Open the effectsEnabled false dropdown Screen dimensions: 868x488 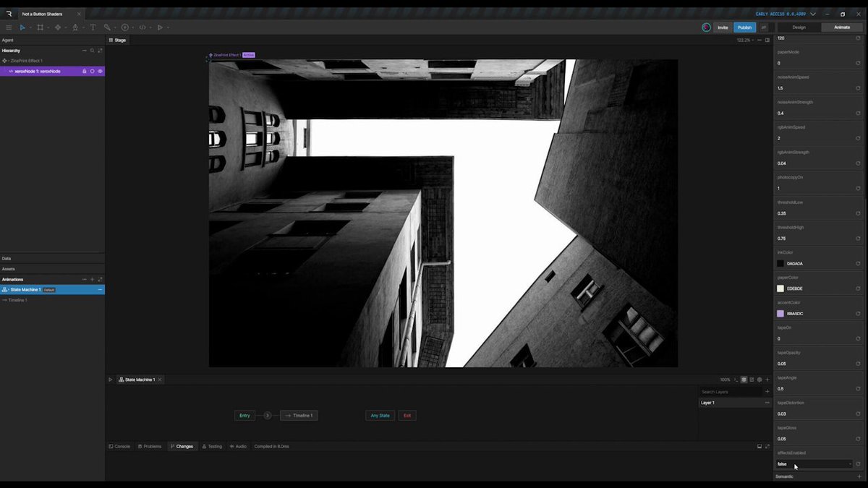(814, 464)
